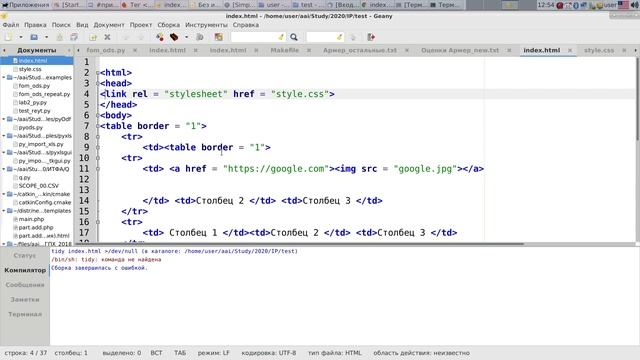Image resolution: width=640 pixels, height=360 pixels.
Task: Select fom_ods_repeat.py in documents tree
Action: point(44,94)
